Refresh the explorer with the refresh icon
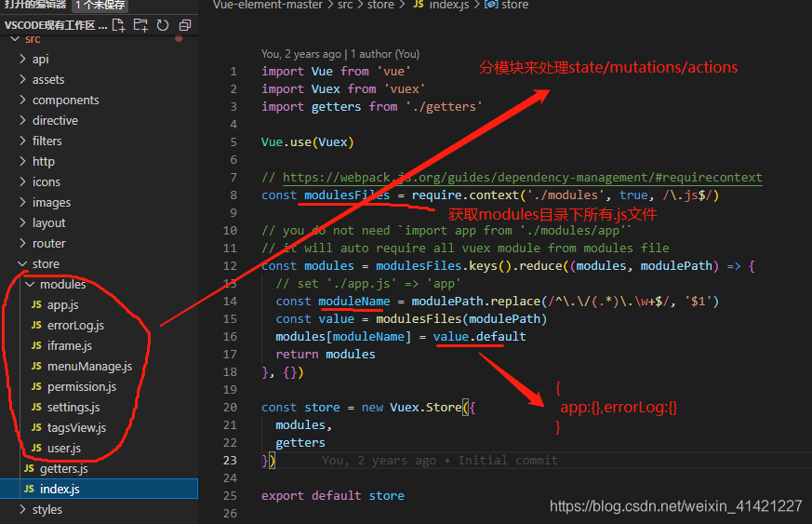 163,25
